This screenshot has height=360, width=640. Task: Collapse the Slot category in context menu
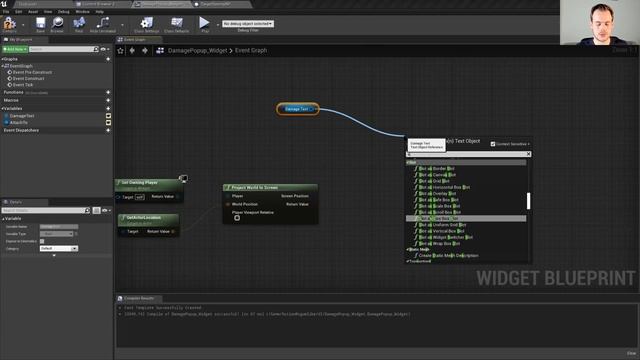408,162
